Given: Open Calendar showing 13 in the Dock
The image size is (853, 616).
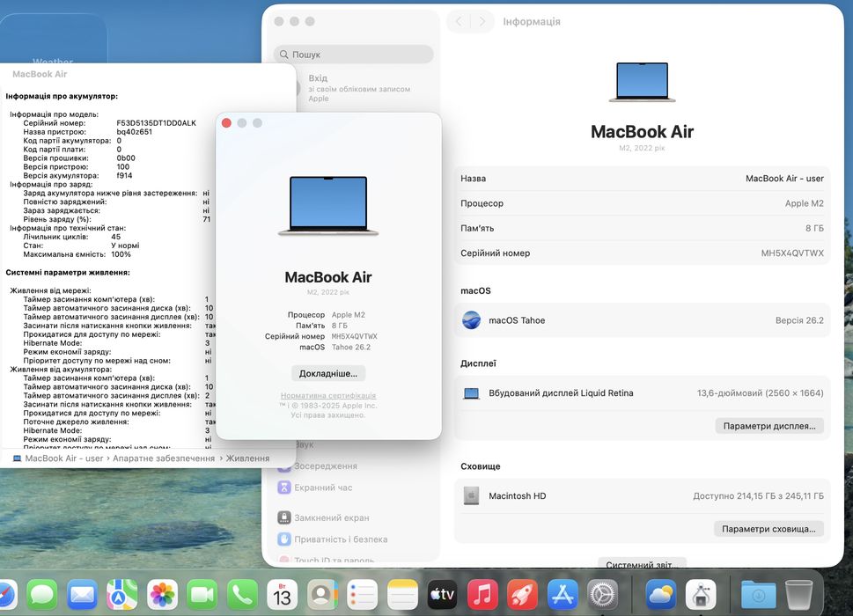Looking at the screenshot, I should click(282, 595).
